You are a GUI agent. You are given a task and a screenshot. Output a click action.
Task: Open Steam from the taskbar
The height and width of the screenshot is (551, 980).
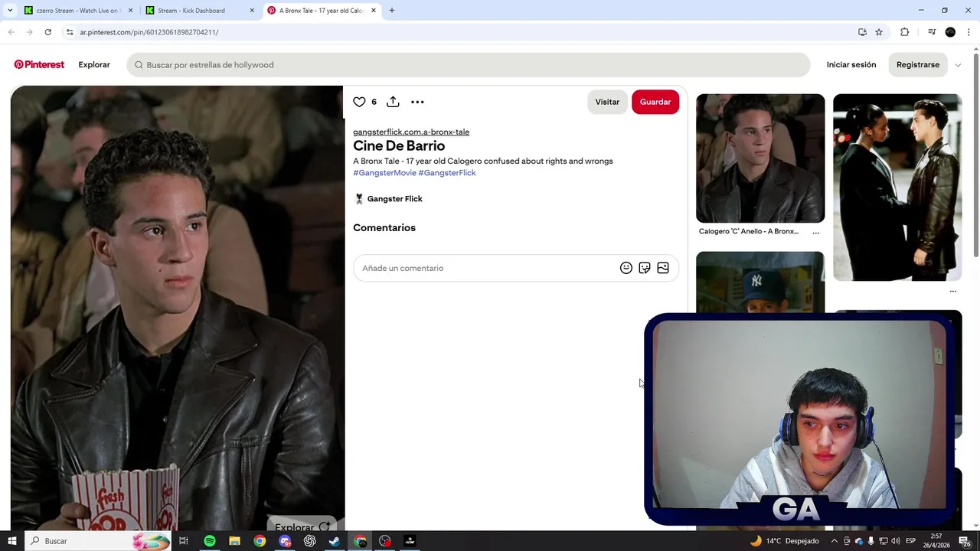[335, 541]
